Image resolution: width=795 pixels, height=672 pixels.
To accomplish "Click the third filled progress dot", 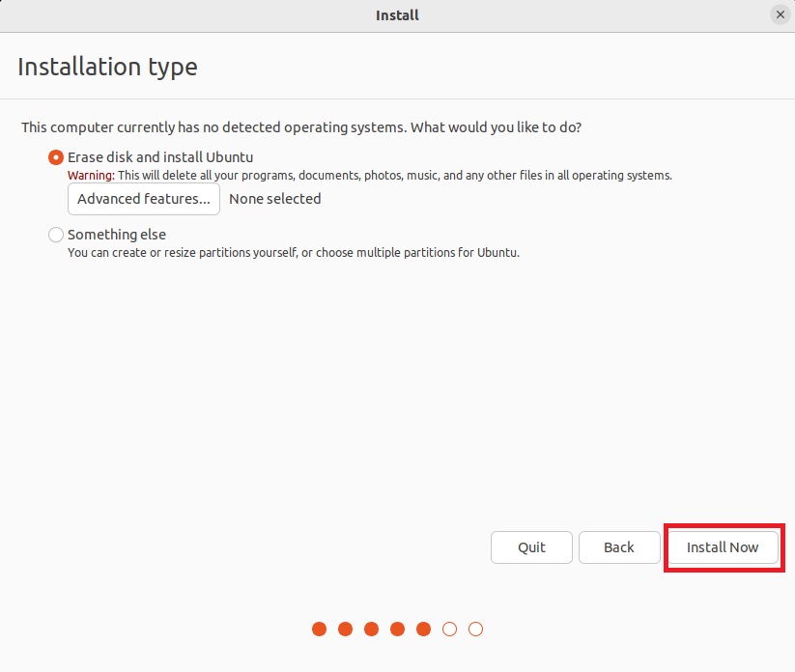I will pos(372,630).
